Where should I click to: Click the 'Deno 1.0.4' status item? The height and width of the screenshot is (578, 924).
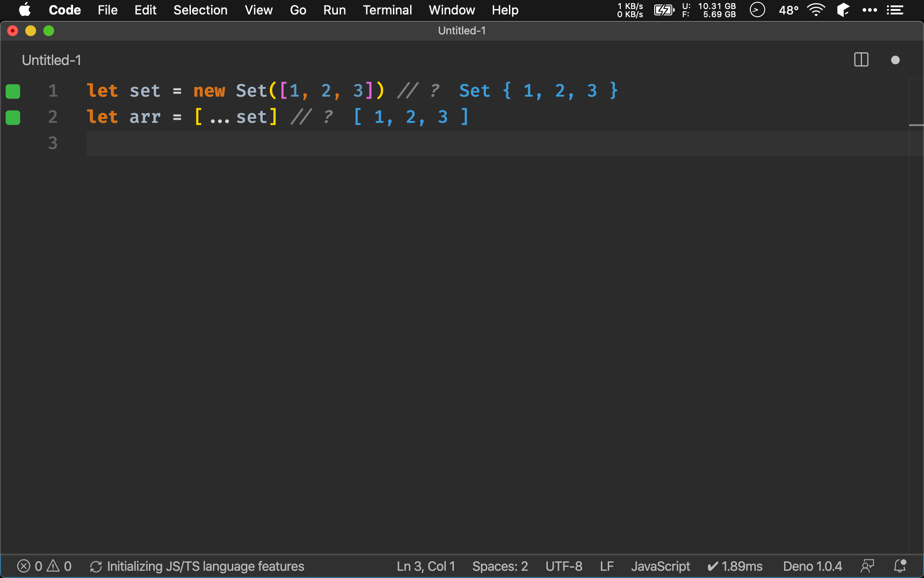pos(813,566)
